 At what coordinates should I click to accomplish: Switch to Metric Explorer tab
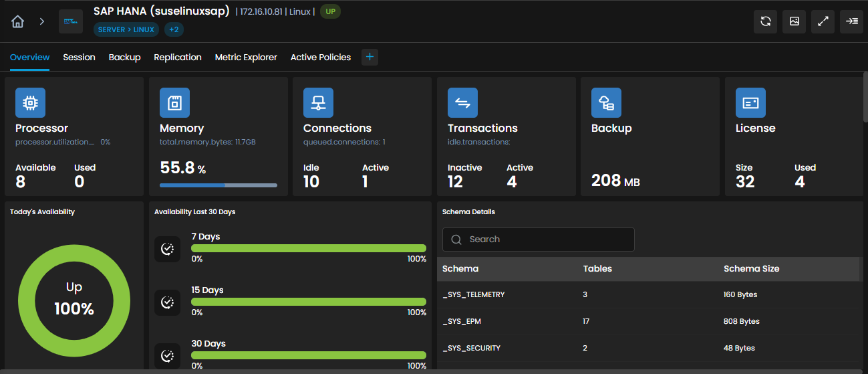[246, 58]
